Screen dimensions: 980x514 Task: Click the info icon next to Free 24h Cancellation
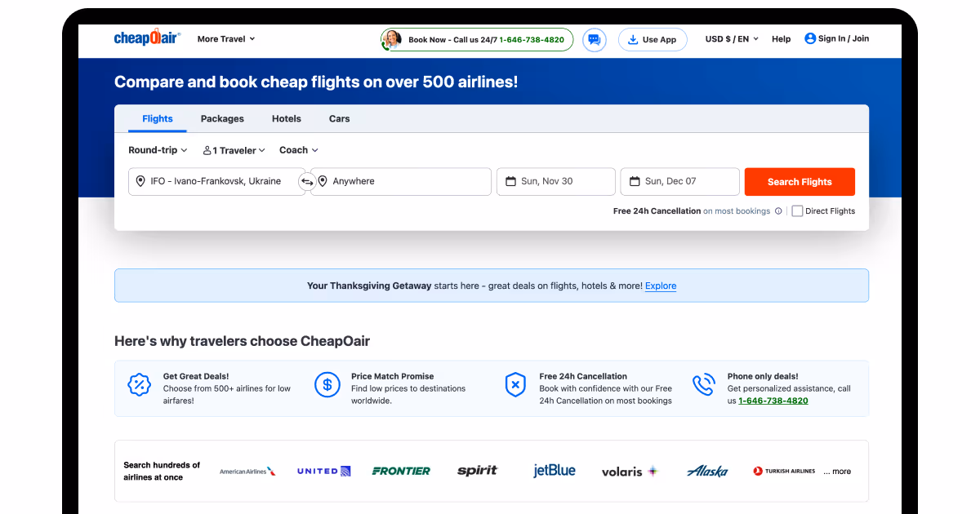pos(777,210)
